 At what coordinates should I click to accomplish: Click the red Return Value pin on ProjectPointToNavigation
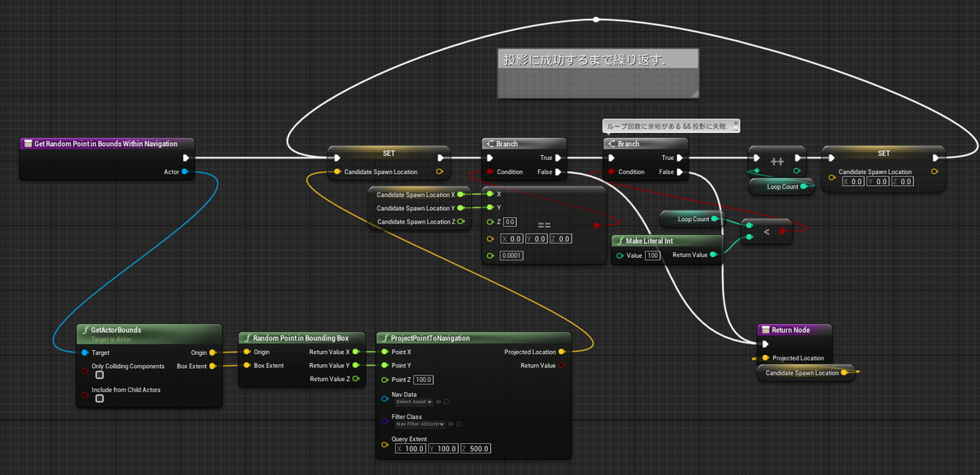click(x=561, y=366)
